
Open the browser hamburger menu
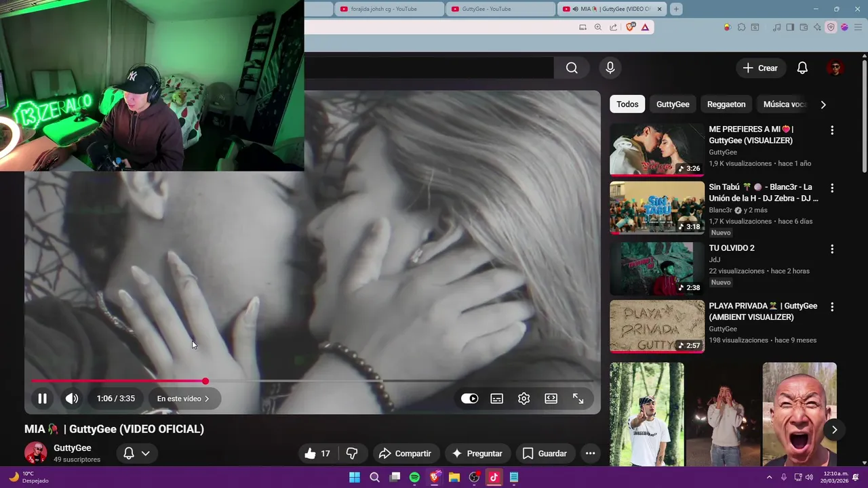pos(857,27)
